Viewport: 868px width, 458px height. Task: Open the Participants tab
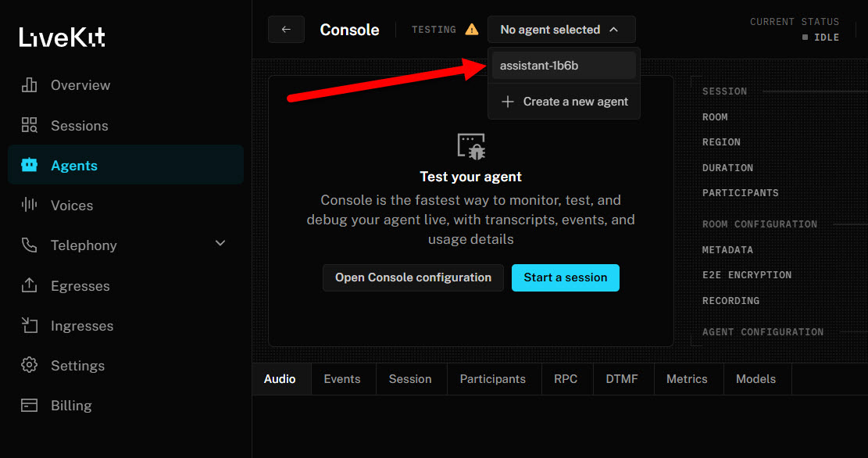coord(493,379)
